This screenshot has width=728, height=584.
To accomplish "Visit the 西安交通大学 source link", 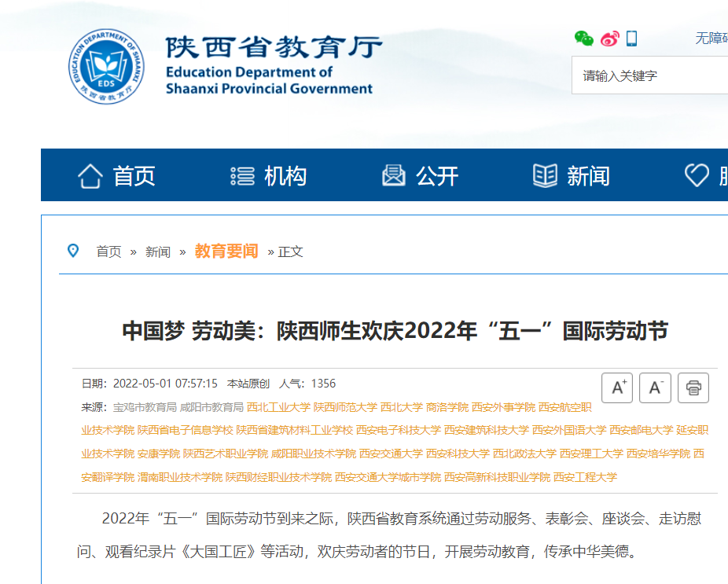I will [x=392, y=454].
